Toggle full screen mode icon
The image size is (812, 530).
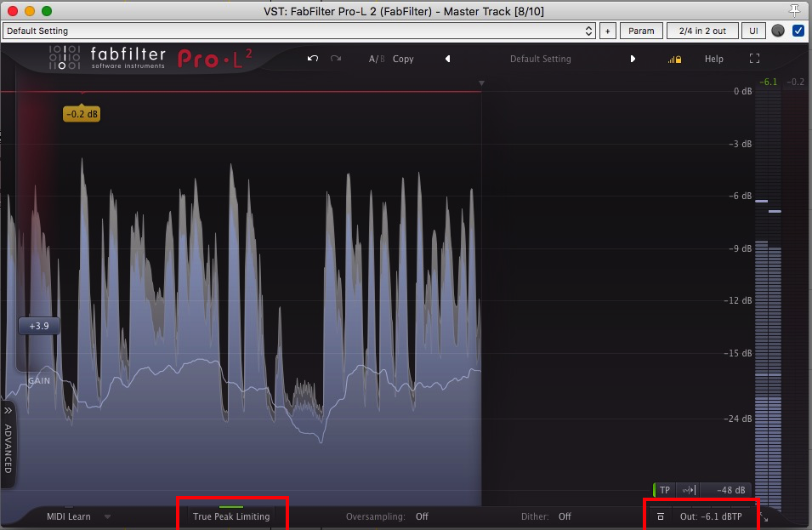point(754,59)
